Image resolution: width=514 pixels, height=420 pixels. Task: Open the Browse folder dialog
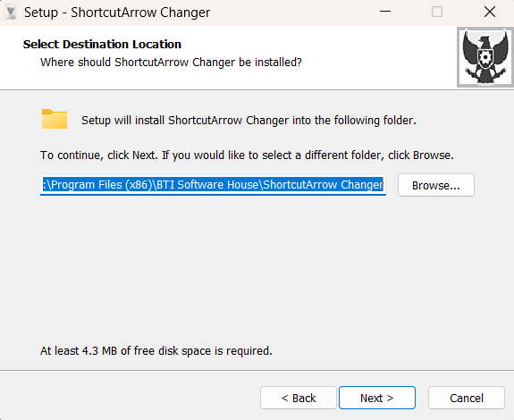436,185
